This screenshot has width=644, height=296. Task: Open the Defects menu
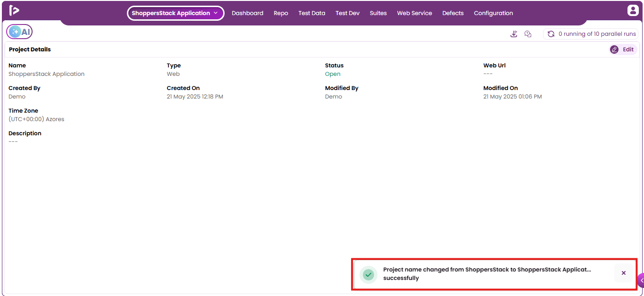pyautogui.click(x=453, y=13)
